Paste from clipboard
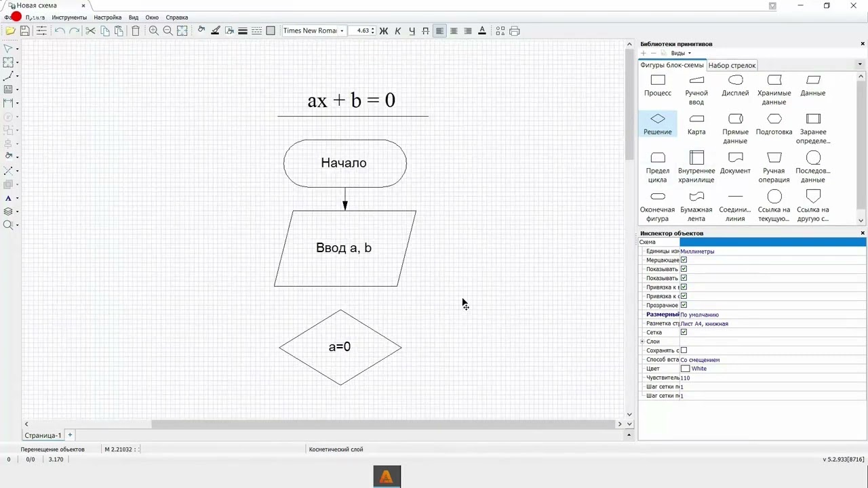The height and width of the screenshot is (488, 868). coord(119,30)
